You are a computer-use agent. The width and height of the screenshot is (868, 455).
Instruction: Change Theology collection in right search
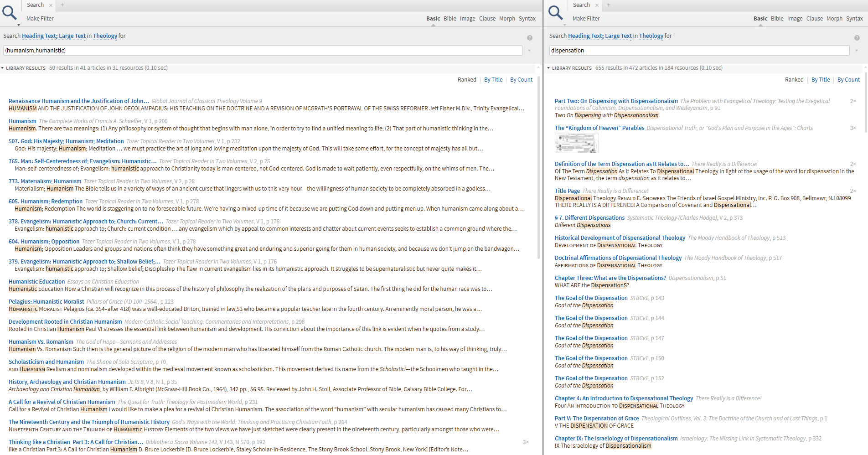(651, 36)
